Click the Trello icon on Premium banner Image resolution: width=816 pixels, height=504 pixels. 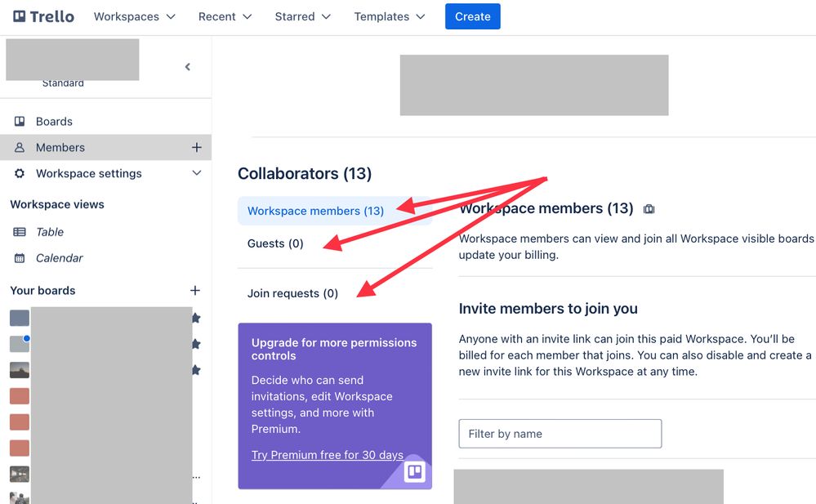[415, 472]
